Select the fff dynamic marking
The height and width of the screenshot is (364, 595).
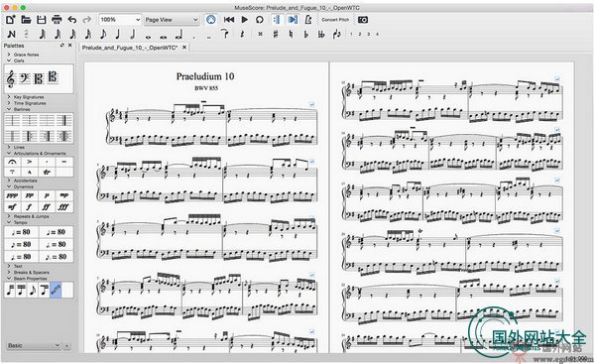pyautogui.click(x=63, y=207)
